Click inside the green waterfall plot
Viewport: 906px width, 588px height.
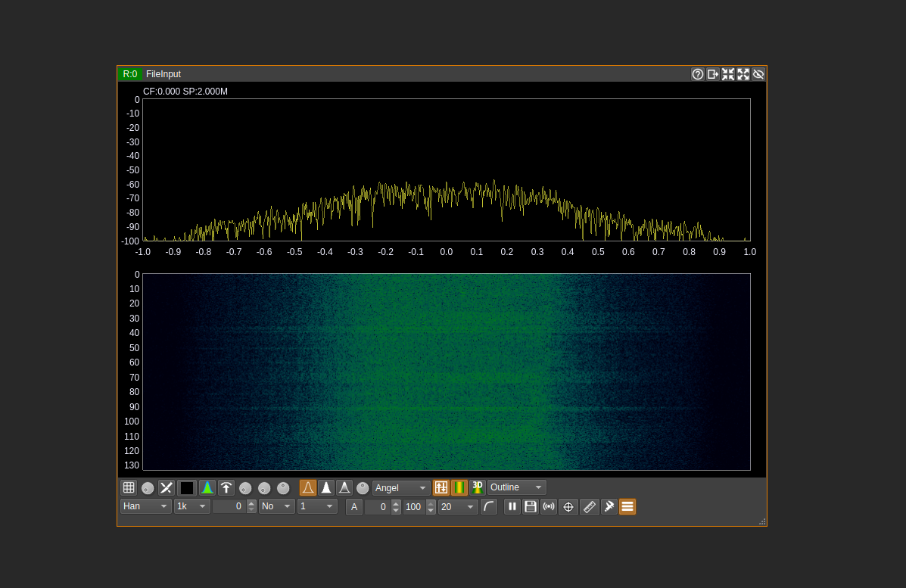click(x=446, y=372)
